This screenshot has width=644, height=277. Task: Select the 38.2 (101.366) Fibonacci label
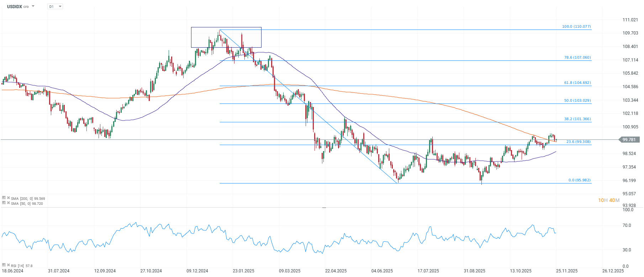pos(577,119)
